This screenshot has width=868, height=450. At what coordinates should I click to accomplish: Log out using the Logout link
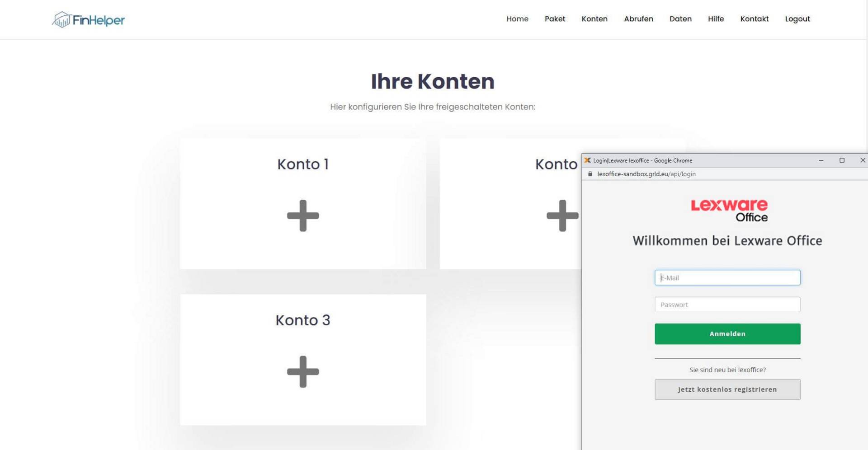[x=797, y=19]
